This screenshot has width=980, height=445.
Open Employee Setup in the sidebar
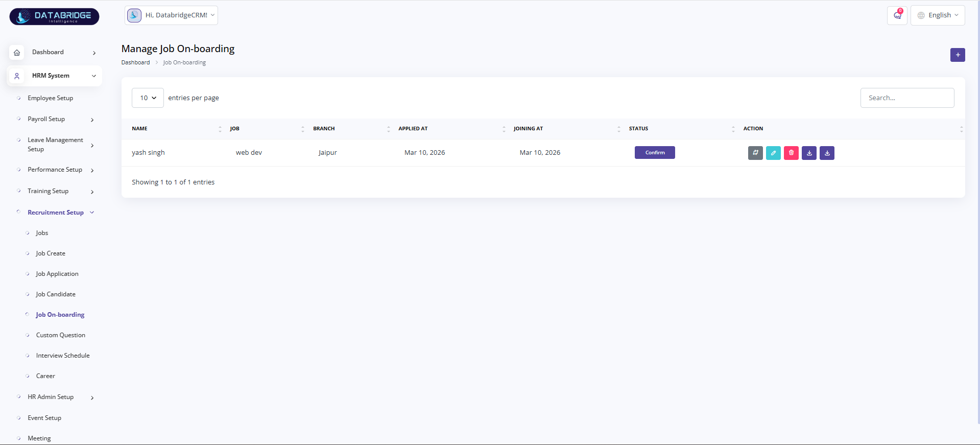click(x=50, y=98)
